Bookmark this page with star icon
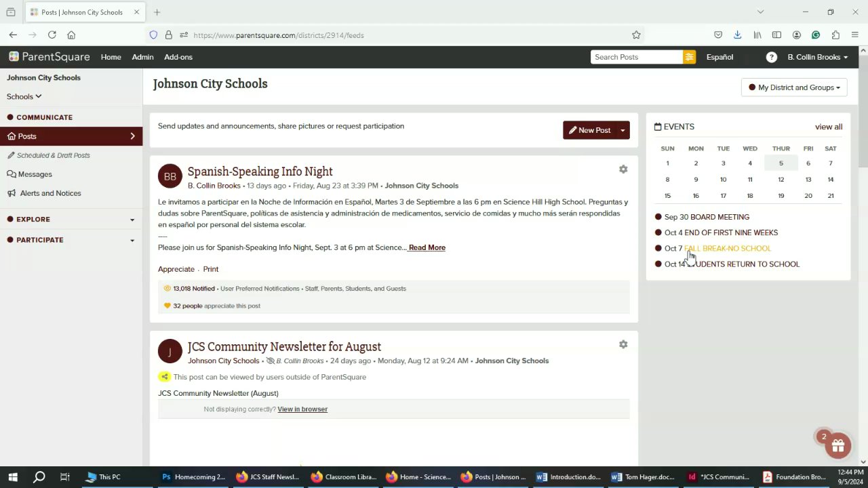The width and height of the screenshot is (868, 488). (x=636, y=35)
